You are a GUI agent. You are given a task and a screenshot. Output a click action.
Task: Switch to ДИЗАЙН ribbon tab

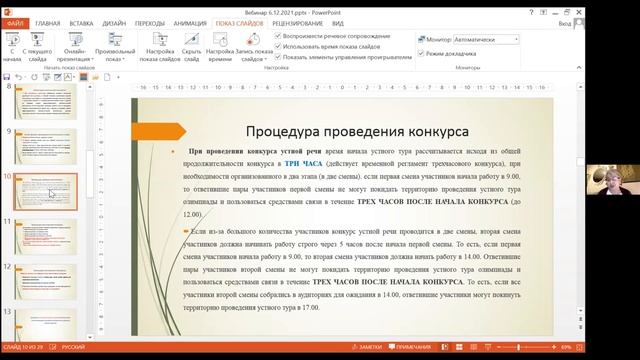point(114,23)
